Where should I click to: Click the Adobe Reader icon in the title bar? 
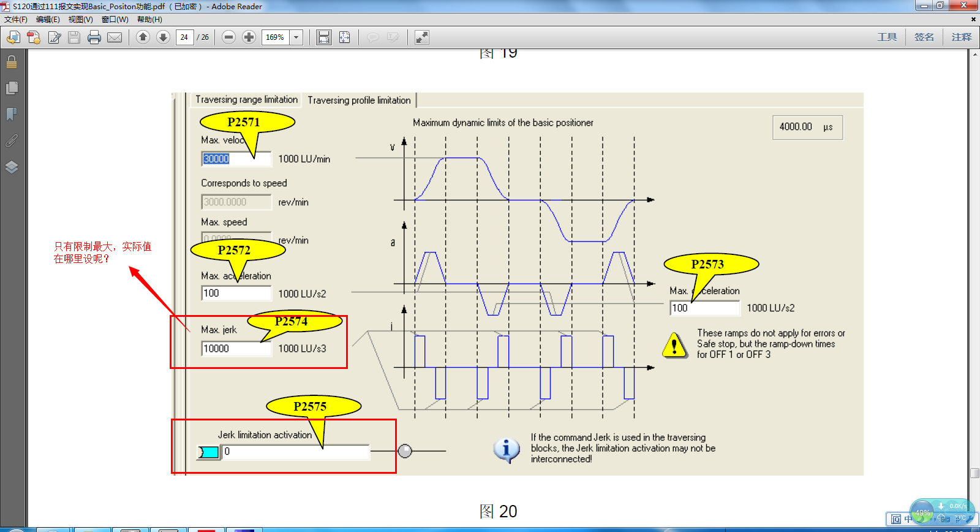coord(6,6)
